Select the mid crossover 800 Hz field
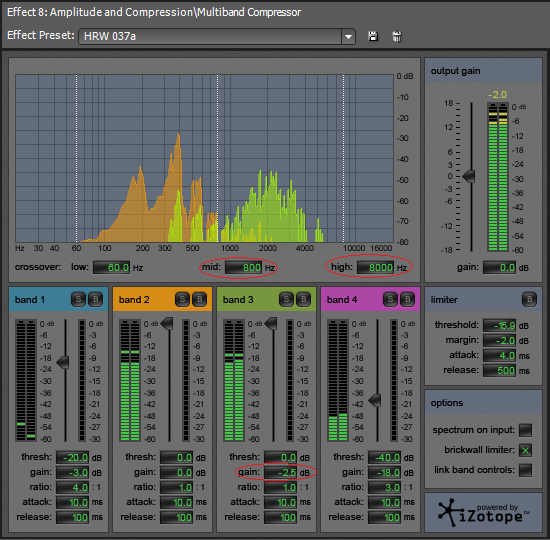This screenshot has width=550, height=540. [x=244, y=268]
